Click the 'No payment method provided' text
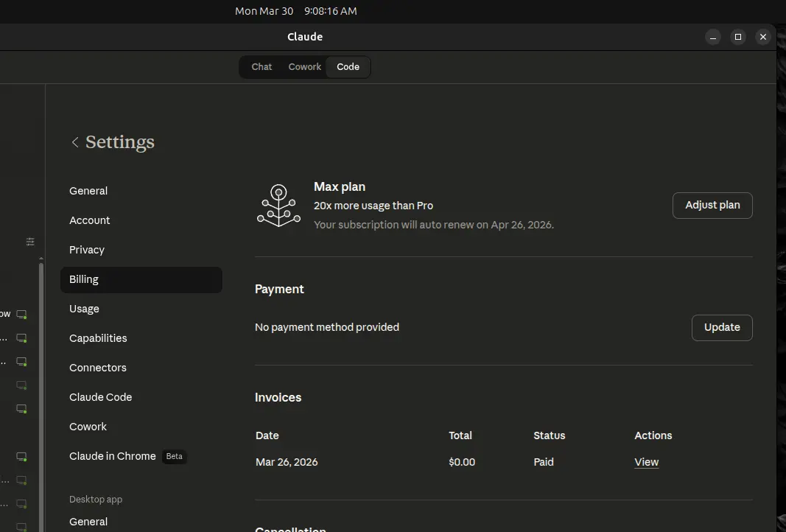Image resolution: width=786 pixels, height=532 pixels. 327,327
